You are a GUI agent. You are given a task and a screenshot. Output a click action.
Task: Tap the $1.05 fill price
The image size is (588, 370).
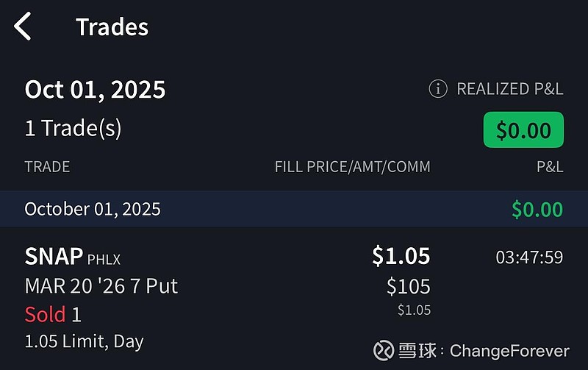[401, 256]
